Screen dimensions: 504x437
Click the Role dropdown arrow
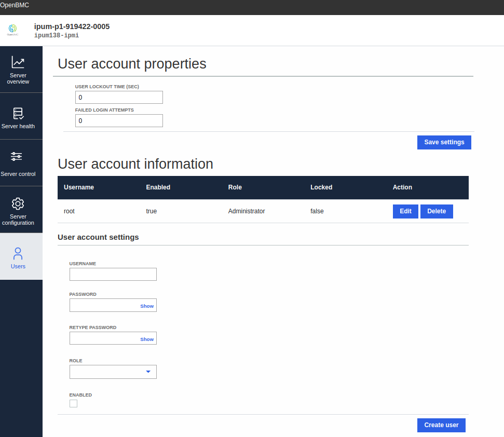[148, 372]
